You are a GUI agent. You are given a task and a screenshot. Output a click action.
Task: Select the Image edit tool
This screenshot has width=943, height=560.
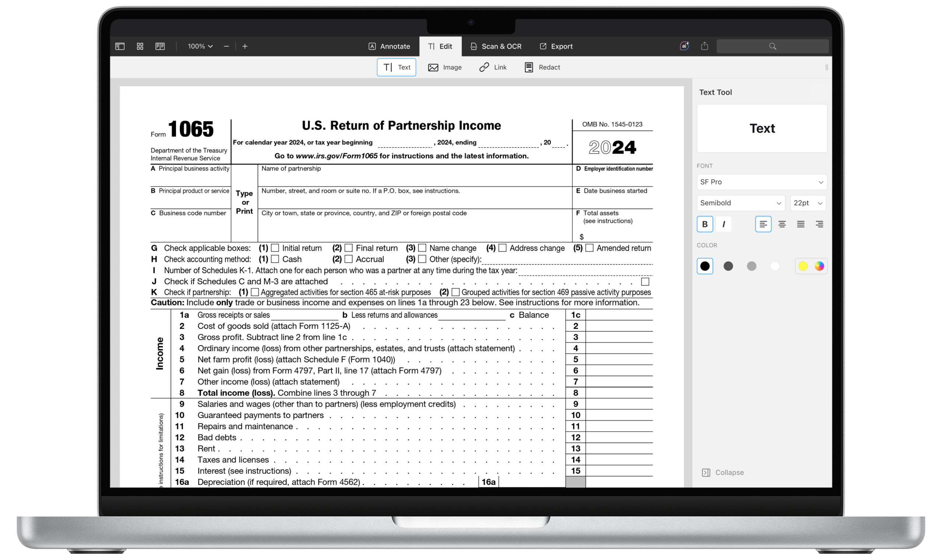tap(445, 67)
